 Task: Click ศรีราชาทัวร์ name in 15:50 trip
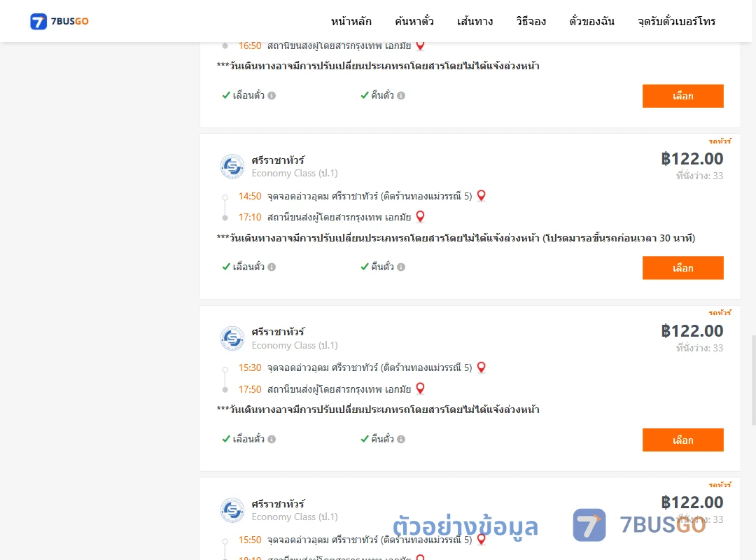tap(278, 504)
